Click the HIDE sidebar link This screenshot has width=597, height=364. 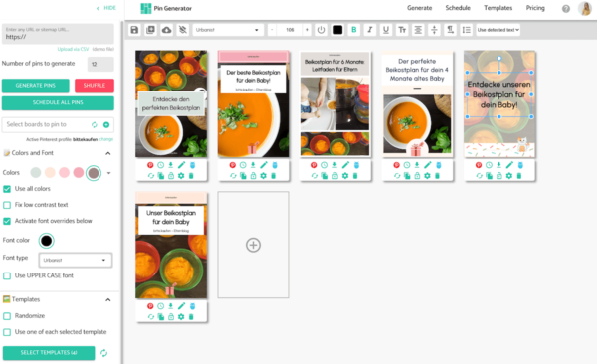(x=106, y=8)
